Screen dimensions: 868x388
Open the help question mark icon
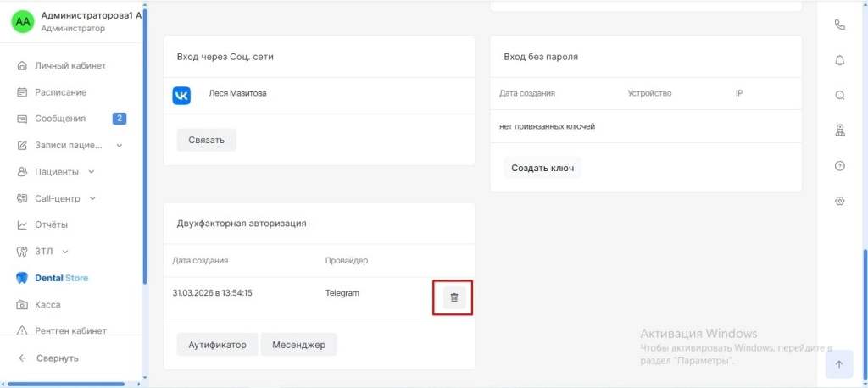pyautogui.click(x=839, y=166)
